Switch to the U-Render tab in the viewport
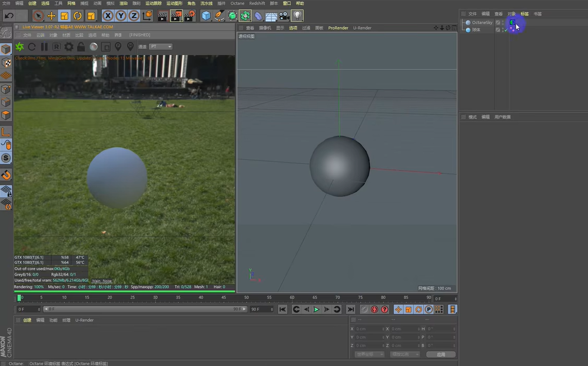The image size is (588, 366). pyautogui.click(x=363, y=28)
